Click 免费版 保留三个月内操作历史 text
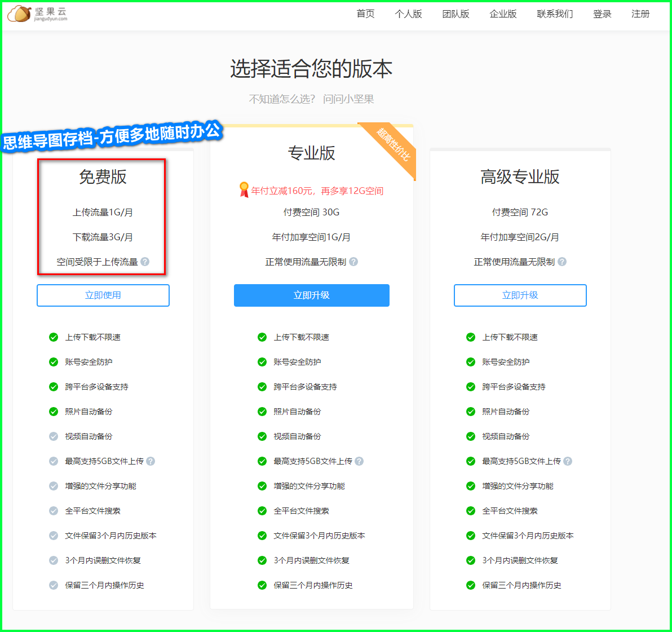The image size is (672, 632). 104,585
